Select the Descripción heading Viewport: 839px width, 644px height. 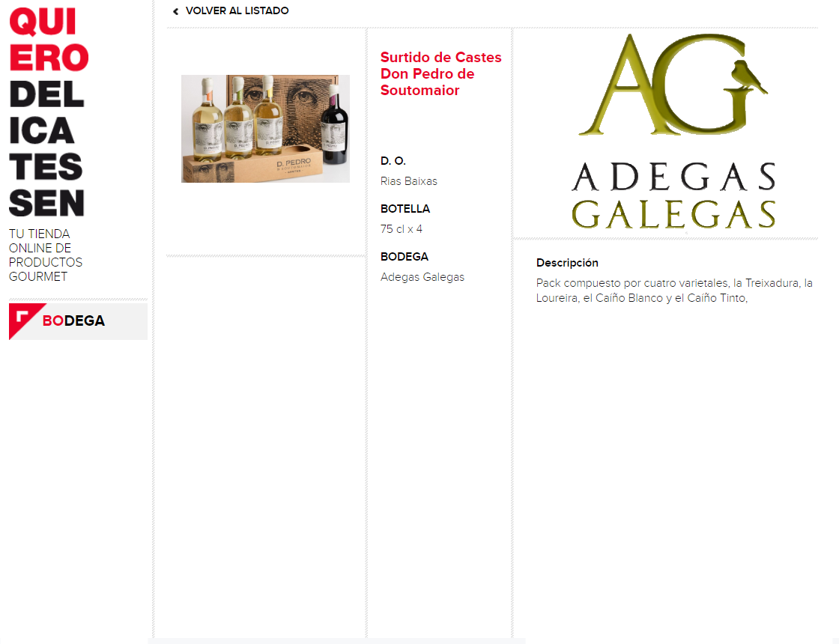click(x=567, y=263)
